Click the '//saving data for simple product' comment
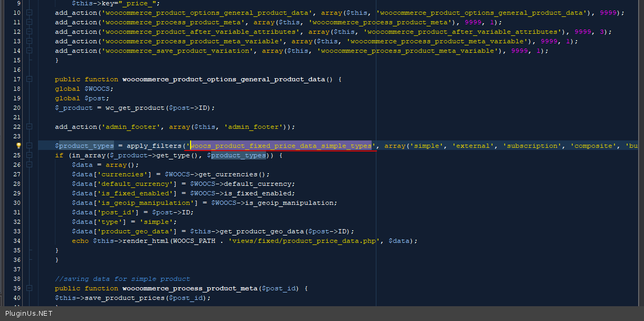 tap(122, 279)
